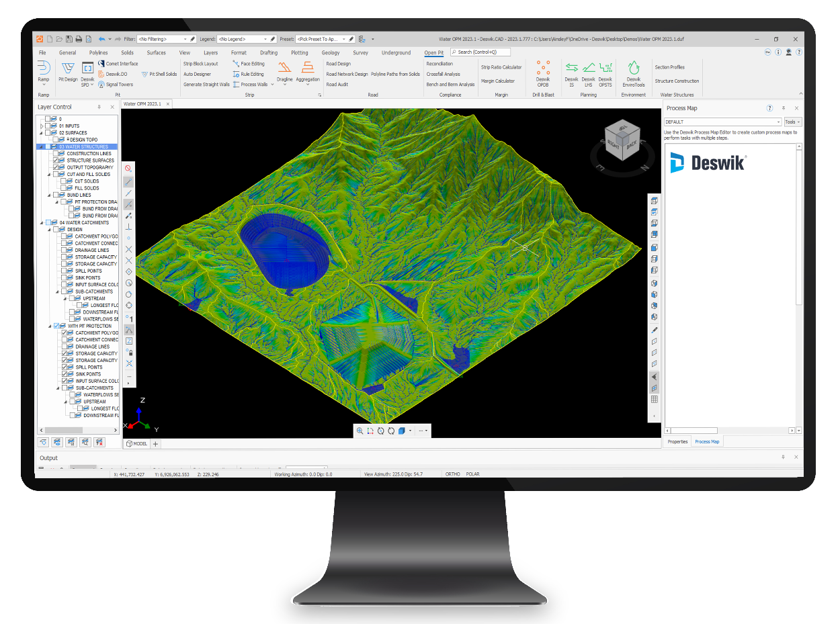Screen dimensions: 840x624
Task: Open Deswik EnviroTools
Action: click(634, 74)
